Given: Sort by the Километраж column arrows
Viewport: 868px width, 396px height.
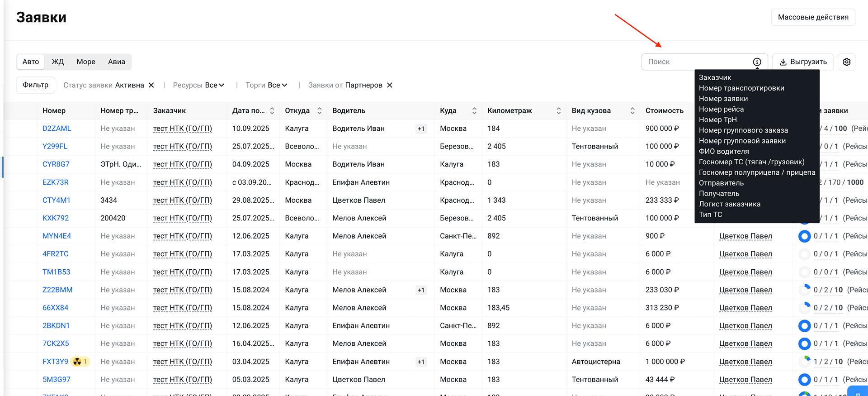Looking at the screenshot, I should click(x=558, y=111).
